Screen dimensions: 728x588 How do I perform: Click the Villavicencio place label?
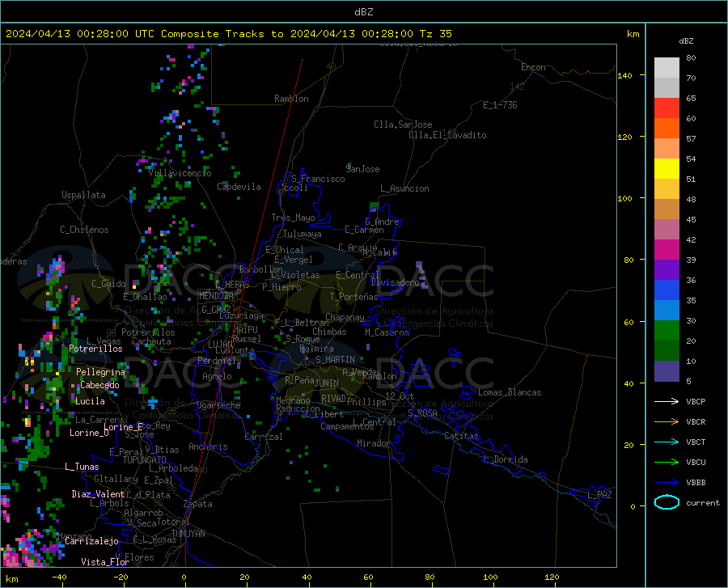[x=180, y=173]
